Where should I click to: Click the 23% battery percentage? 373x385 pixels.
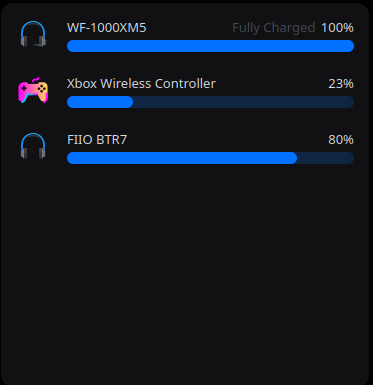(x=341, y=84)
